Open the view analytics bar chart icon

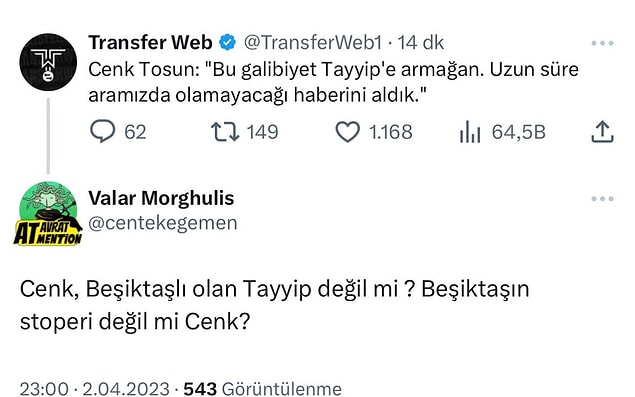[x=470, y=132]
